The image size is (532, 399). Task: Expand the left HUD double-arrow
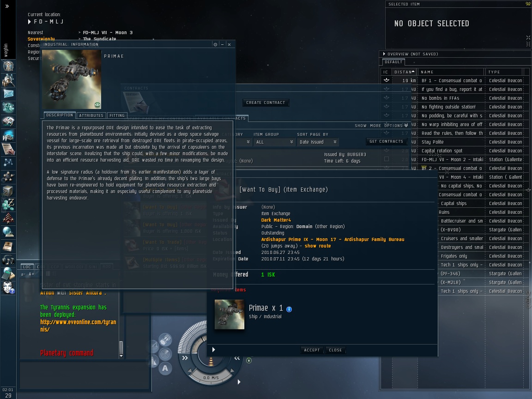pyautogui.click(x=185, y=358)
